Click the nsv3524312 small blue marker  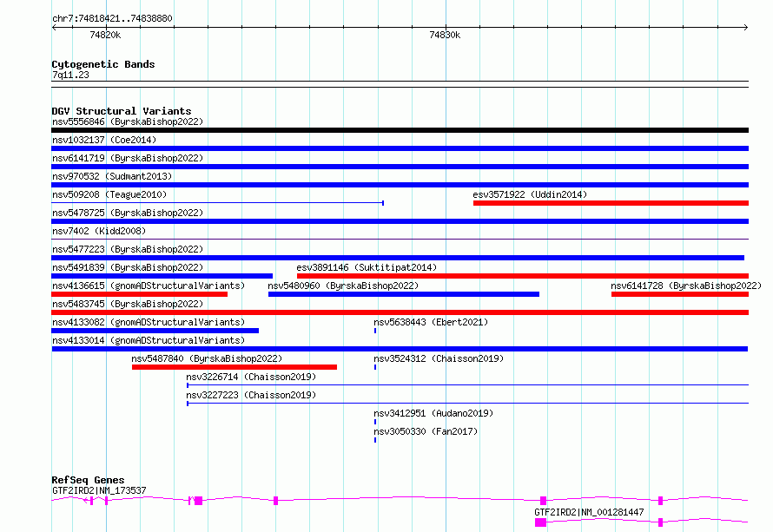pos(375,367)
